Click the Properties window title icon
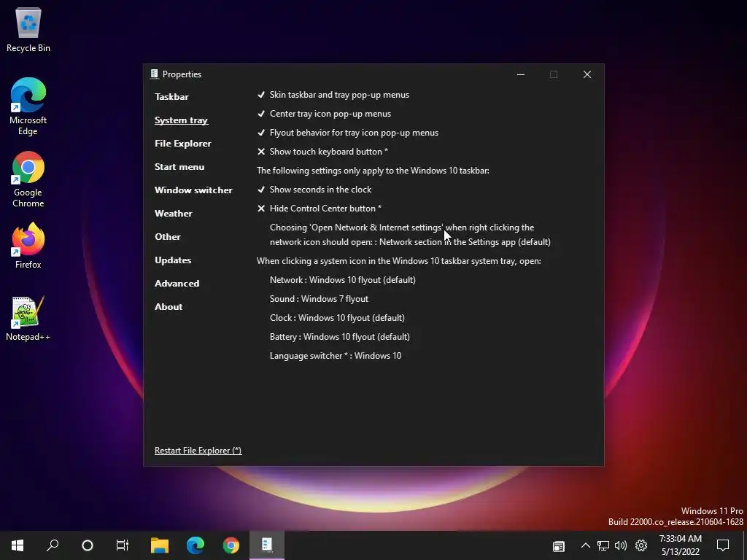The image size is (747, 560). pyautogui.click(x=154, y=74)
